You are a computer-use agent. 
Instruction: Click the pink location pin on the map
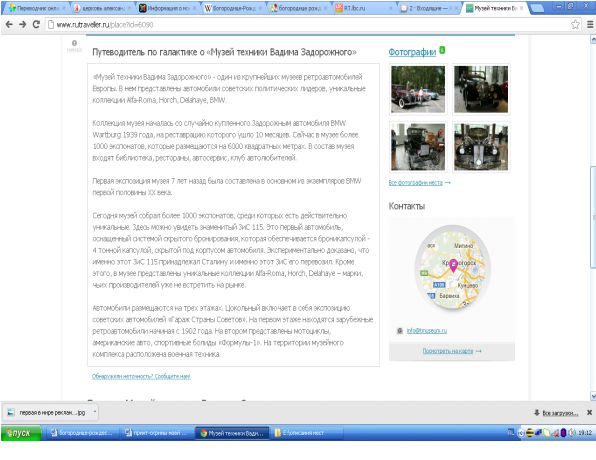tap(453, 265)
